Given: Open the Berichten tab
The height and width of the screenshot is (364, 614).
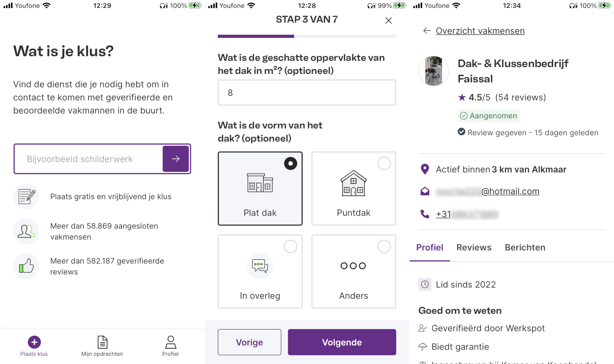Looking at the screenshot, I should point(525,248).
